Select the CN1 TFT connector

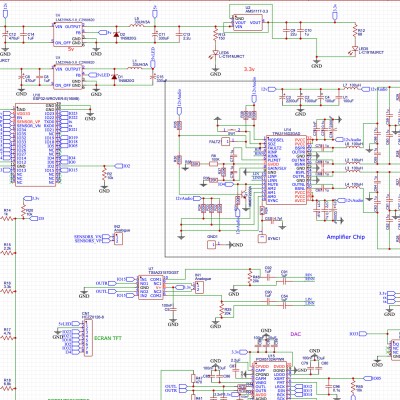click(x=87, y=338)
